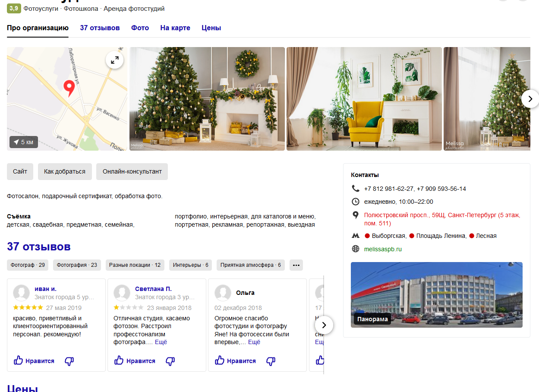Click the date 02 декабря 2018
Screen dimensions: 539x392
(238, 308)
